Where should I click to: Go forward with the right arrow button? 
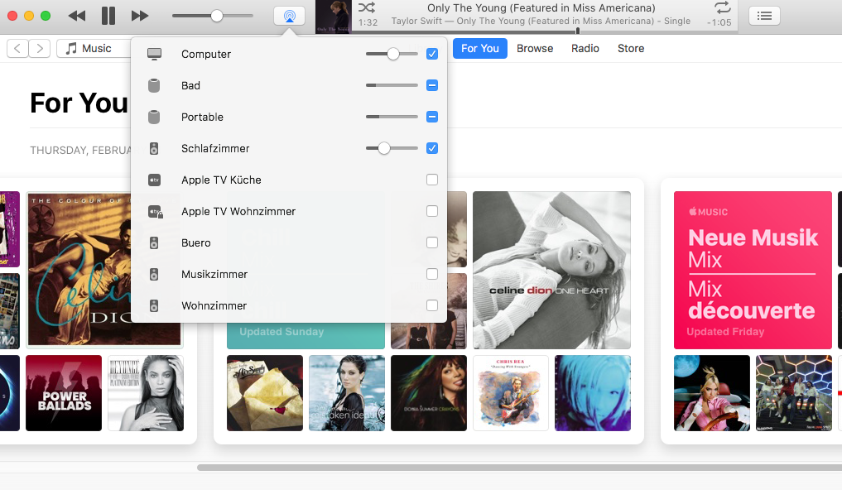click(x=39, y=48)
